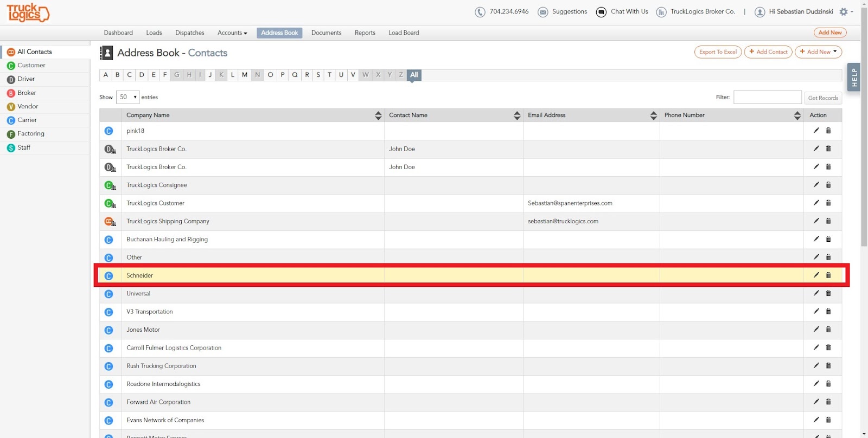The width and height of the screenshot is (868, 438).
Task: Open the HELP side tab
Action: tap(854, 77)
